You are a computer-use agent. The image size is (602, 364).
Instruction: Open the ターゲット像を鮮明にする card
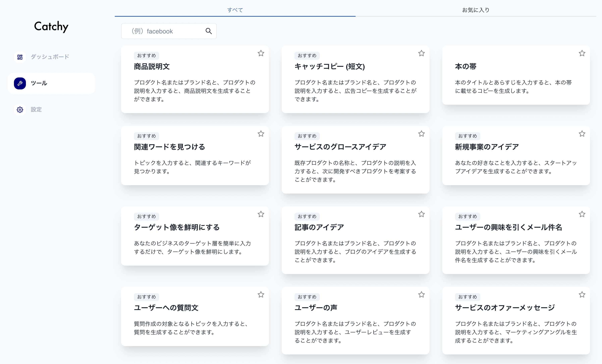click(x=195, y=236)
